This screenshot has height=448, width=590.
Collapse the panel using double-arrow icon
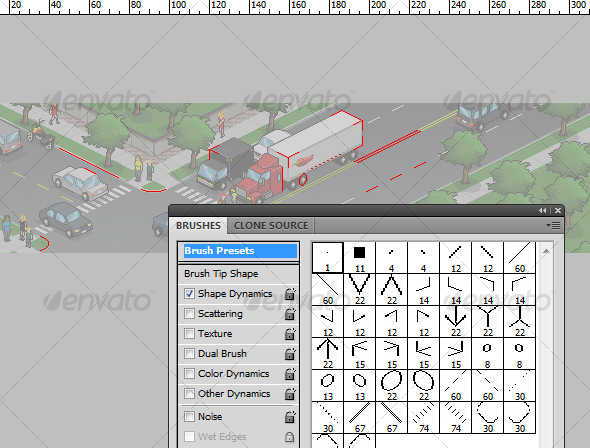pos(542,211)
